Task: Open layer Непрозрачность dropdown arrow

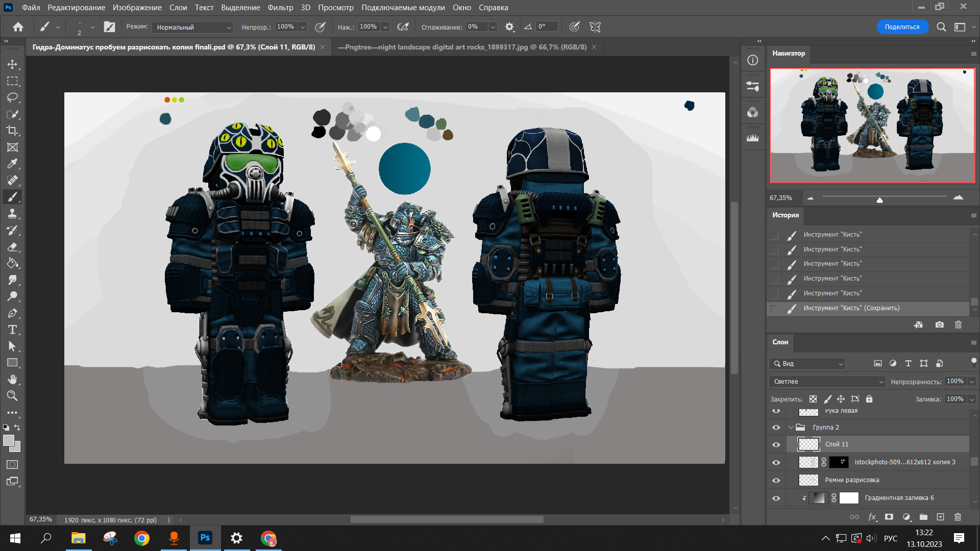Action: click(972, 382)
